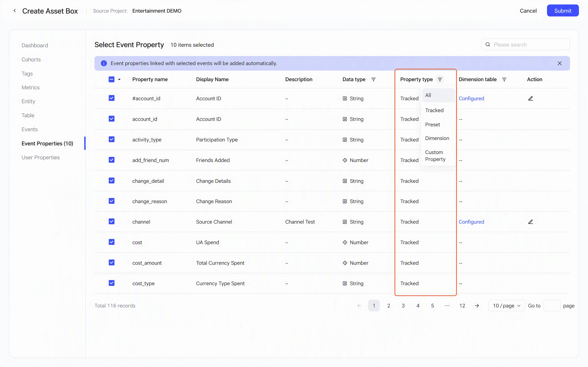The height and width of the screenshot is (367, 588).
Task: Open the Dimension table filter icon
Action: 504,79
